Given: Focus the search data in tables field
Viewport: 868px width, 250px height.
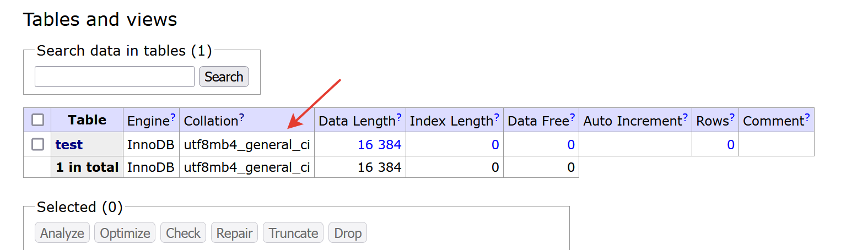Looking at the screenshot, I should coord(115,77).
